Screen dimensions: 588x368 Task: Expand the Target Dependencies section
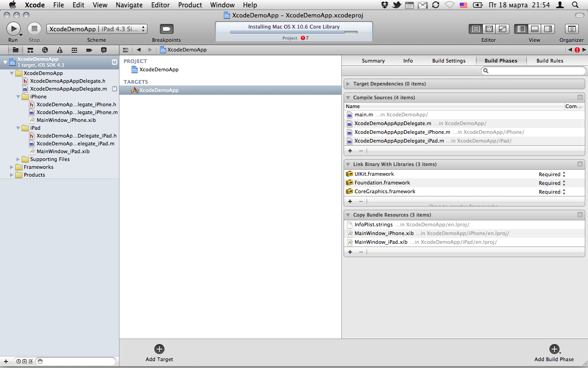click(348, 84)
